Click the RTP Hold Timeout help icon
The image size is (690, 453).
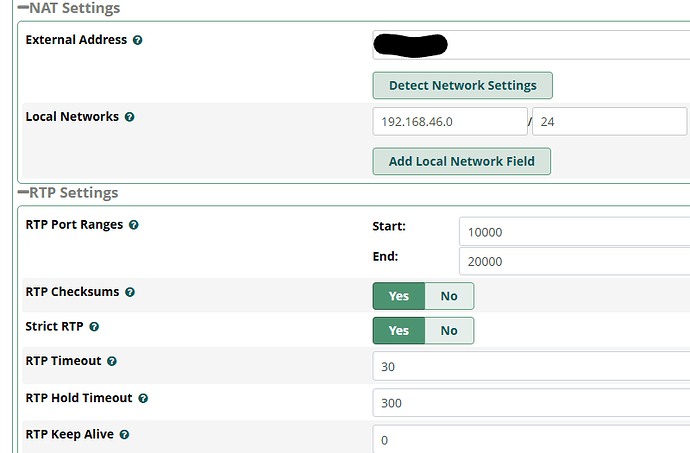tap(143, 398)
